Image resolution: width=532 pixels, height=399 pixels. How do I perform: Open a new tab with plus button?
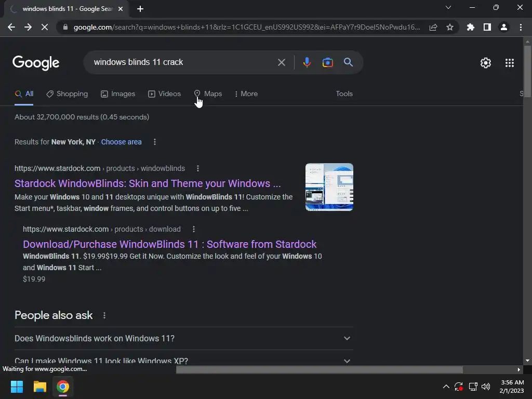coord(140,9)
